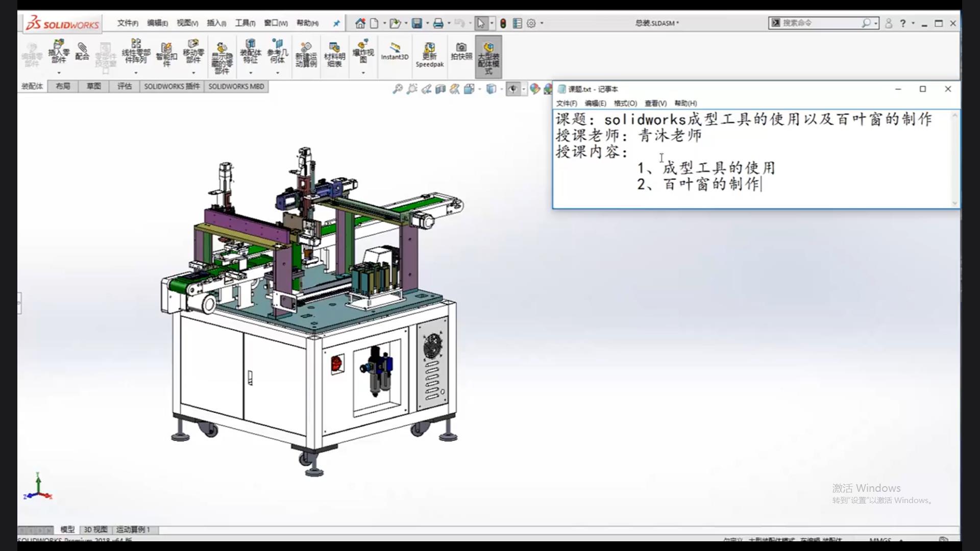Open the Options gear icon
Viewport: 980px width, 551px height.
point(531,23)
